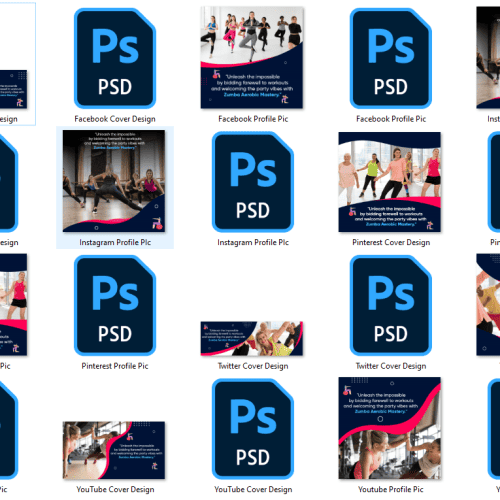Viewport: 500px width, 500px height.
Task: Select the Pinterest Profile Pic PSD file icon
Action: pyautogui.click(x=115, y=305)
